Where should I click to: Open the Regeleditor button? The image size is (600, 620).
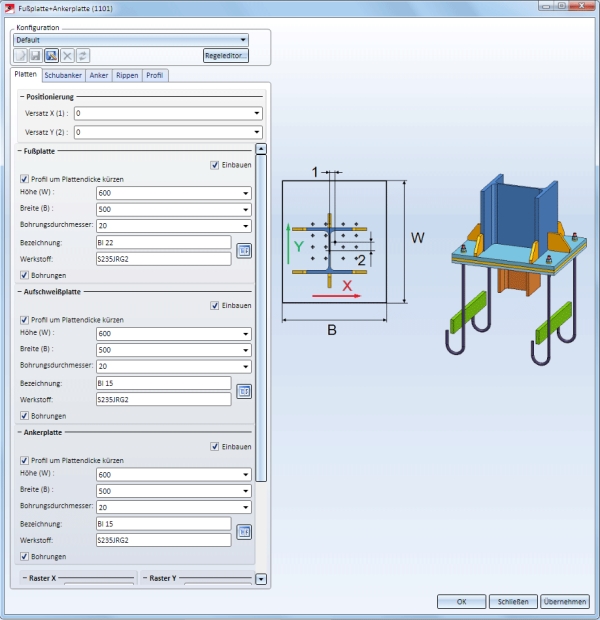pyautogui.click(x=226, y=56)
